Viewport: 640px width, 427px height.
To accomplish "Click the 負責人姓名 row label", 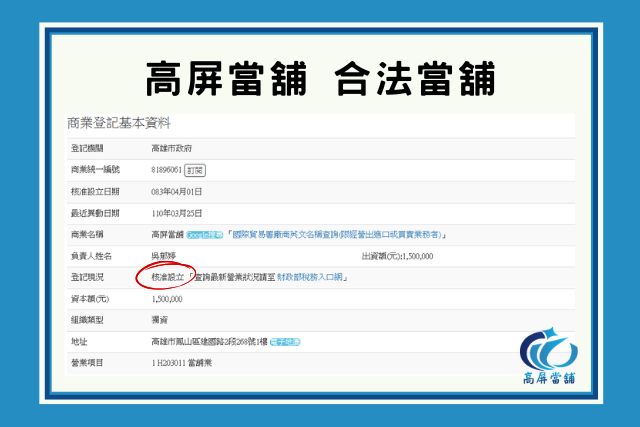I will click(x=91, y=256).
